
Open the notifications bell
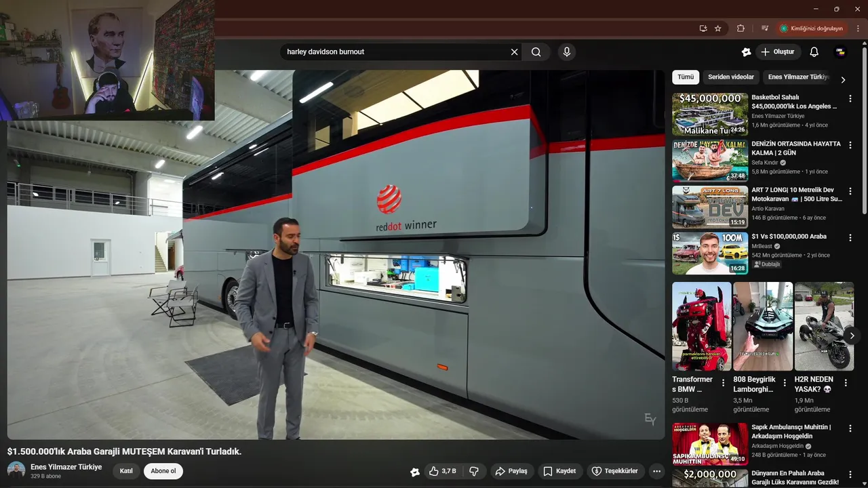coord(814,52)
